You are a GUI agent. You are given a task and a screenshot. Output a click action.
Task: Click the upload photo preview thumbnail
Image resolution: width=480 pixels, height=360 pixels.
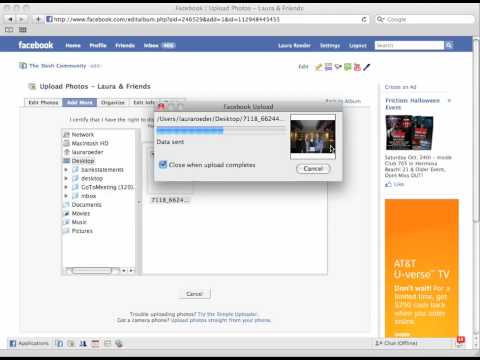(x=313, y=137)
